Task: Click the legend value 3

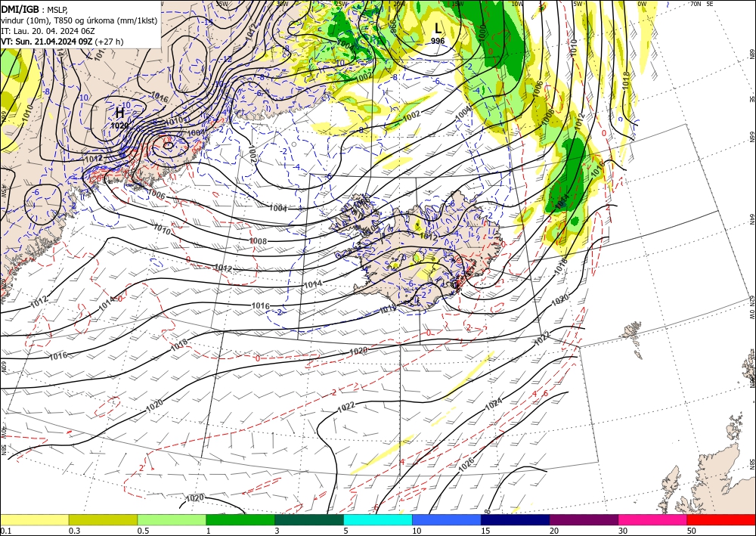Action: [277, 531]
